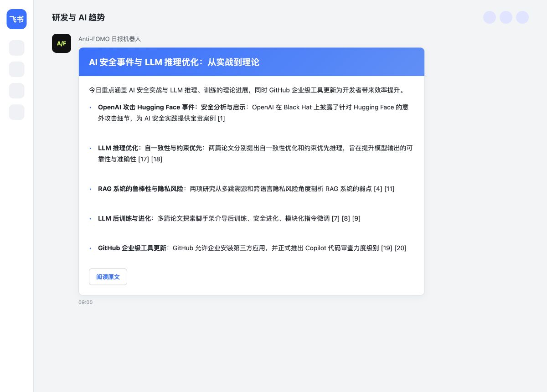
Task: Open the A/F bot avatar
Action: click(x=62, y=43)
